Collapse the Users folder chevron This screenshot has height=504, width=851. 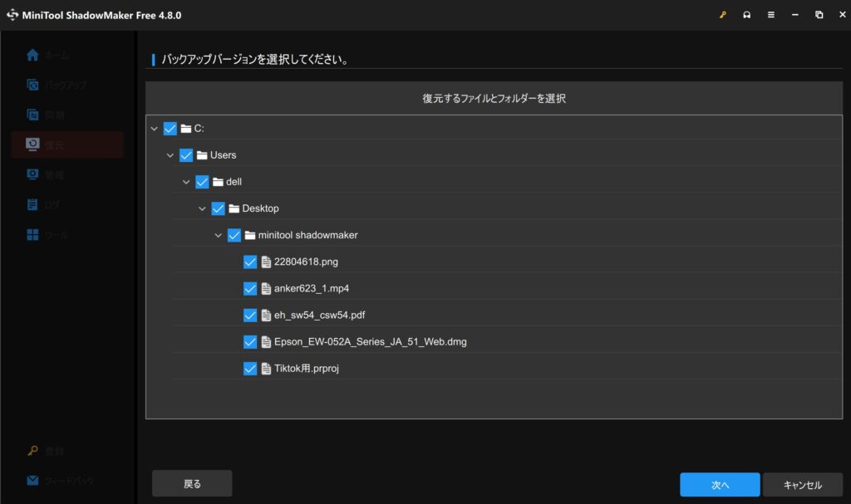pyautogui.click(x=170, y=155)
